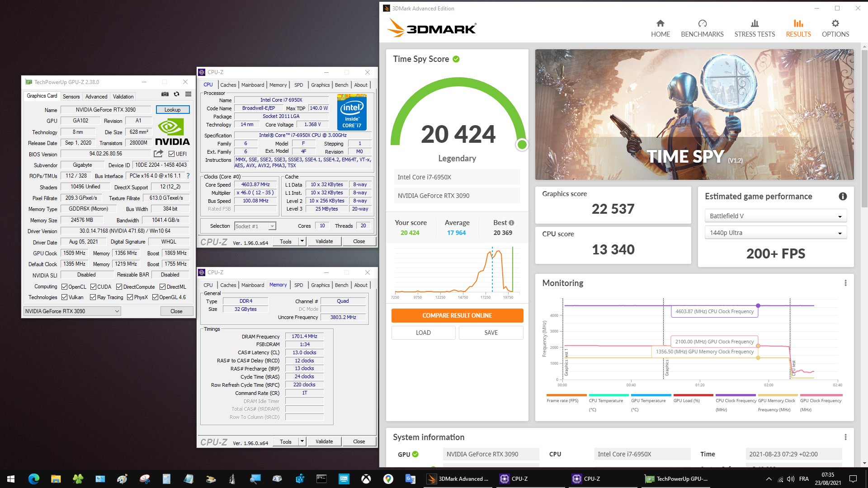Screen dimensions: 868x488
Task: Click the info icon next to Best score
Action: click(511, 223)
